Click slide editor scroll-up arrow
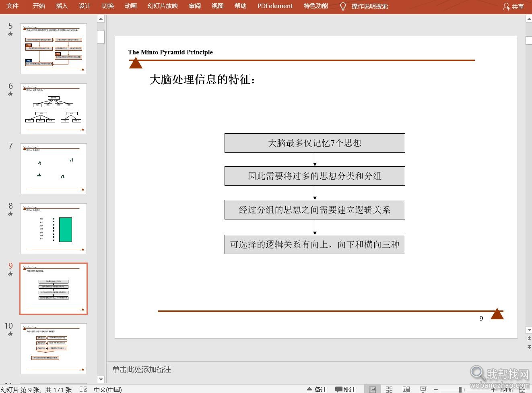 (x=529, y=19)
